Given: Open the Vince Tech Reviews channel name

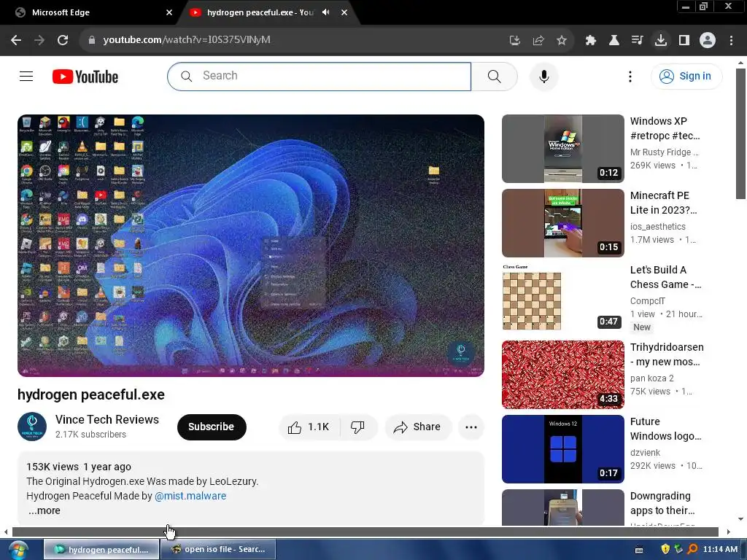Looking at the screenshot, I should tap(107, 419).
